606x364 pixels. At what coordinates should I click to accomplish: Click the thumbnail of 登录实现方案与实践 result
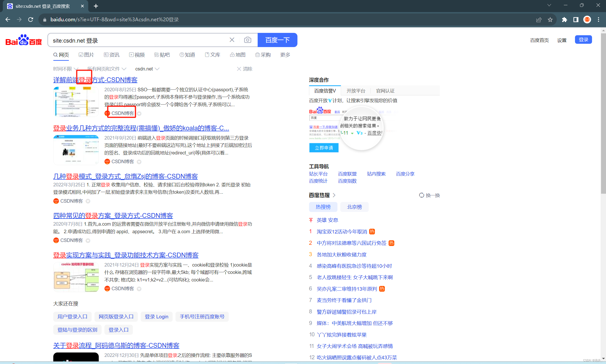76,277
